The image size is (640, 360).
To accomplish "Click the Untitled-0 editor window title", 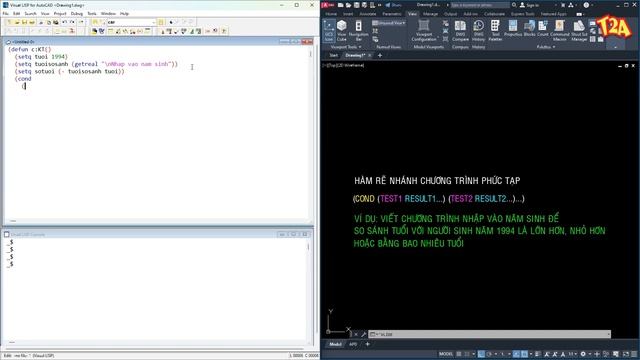I will 23,42.
